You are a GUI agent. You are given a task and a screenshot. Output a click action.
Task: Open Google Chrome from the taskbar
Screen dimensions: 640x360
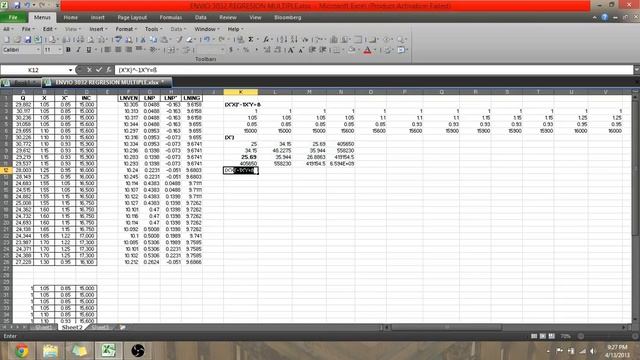(22, 351)
